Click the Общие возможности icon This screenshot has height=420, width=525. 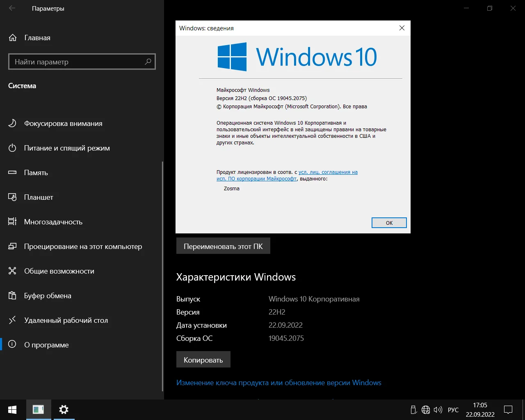pyautogui.click(x=12, y=271)
